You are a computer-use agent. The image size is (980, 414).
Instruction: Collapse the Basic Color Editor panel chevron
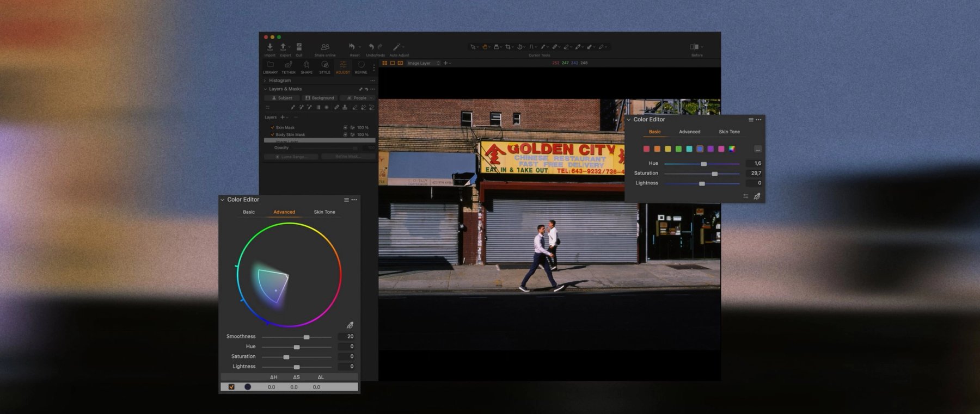pos(629,120)
